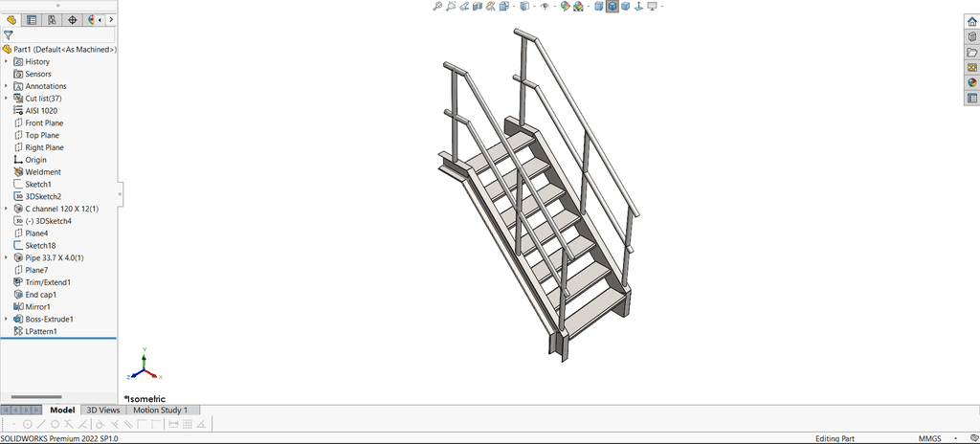Click Zoom to Area icon

[451, 7]
